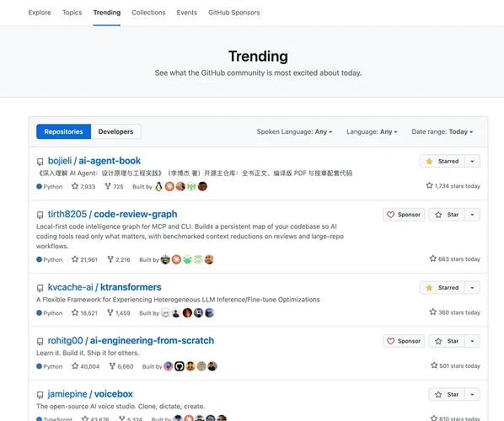Unstar the bojieli/ai-agent-book repository
Image resolution: width=504 pixels, height=421 pixels.
click(442, 161)
